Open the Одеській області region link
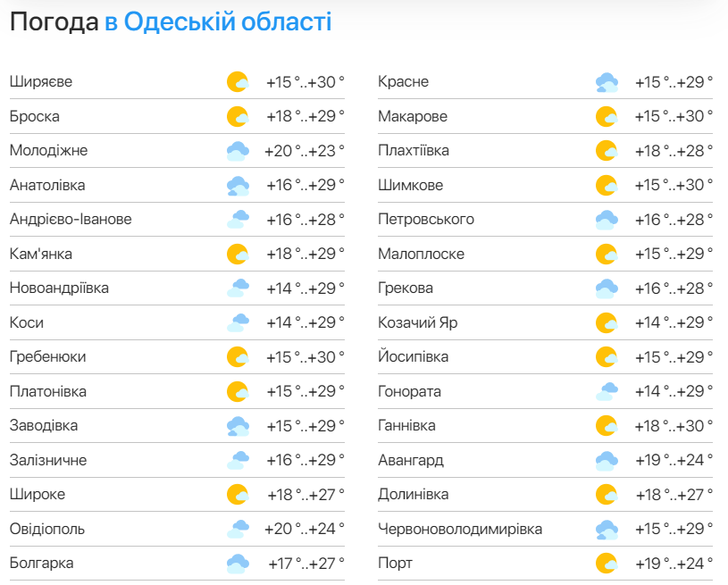 [x=227, y=22]
